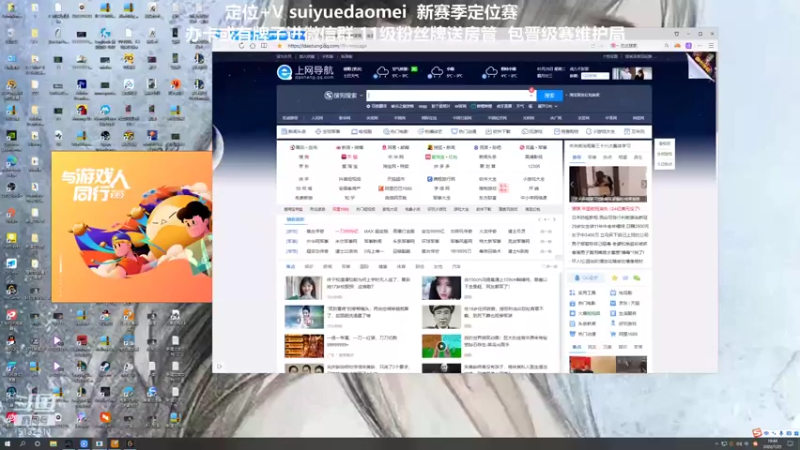This screenshot has height=450, width=800.
Task: Open the news thumbnail of the military officer
Action: [x=441, y=317]
